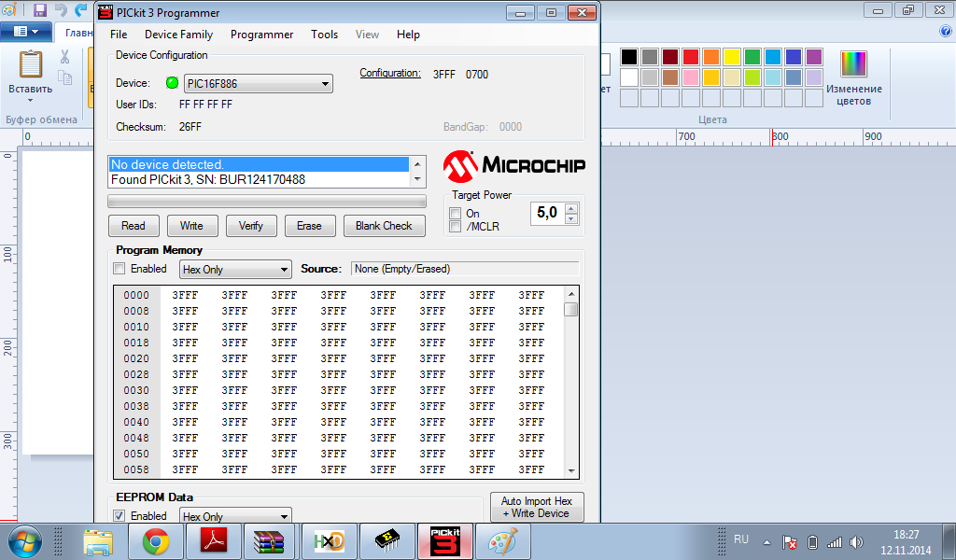This screenshot has height=560, width=956.
Task: Expand the Program Memory Hex Only dropdown
Action: tap(235, 270)
